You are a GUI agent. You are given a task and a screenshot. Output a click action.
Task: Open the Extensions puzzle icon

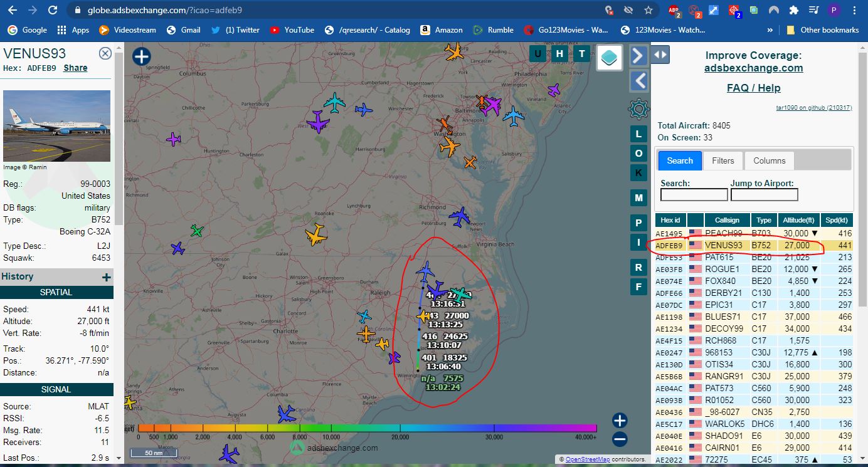(x=794, y=10)
